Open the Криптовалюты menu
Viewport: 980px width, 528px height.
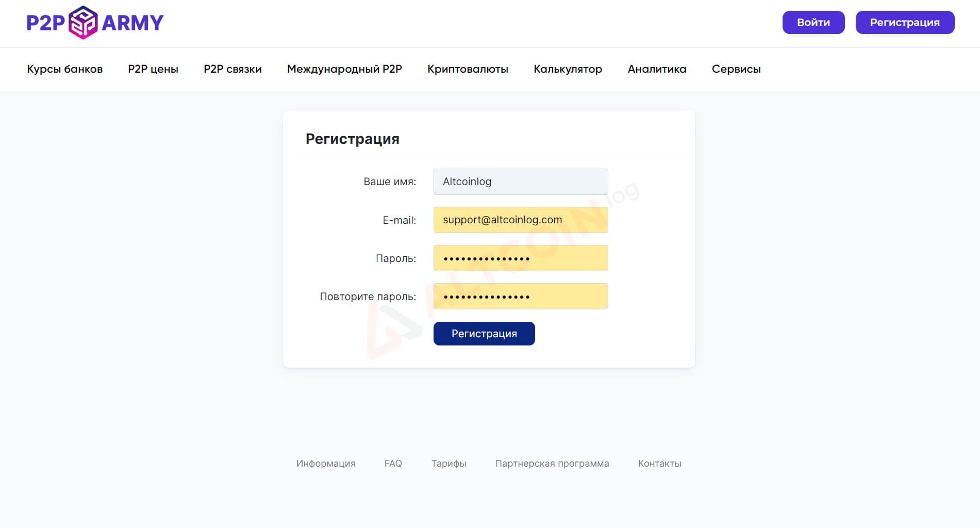(x=468, y=69)
